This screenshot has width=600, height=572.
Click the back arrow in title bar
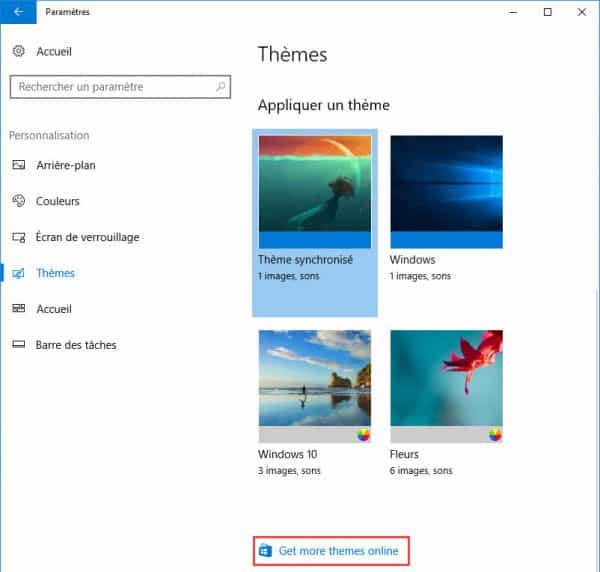click(x=18, y=12)
